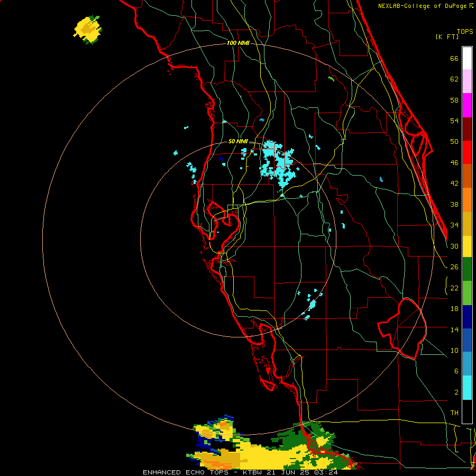Click the TOPS legend title

(x=465, y=31)
